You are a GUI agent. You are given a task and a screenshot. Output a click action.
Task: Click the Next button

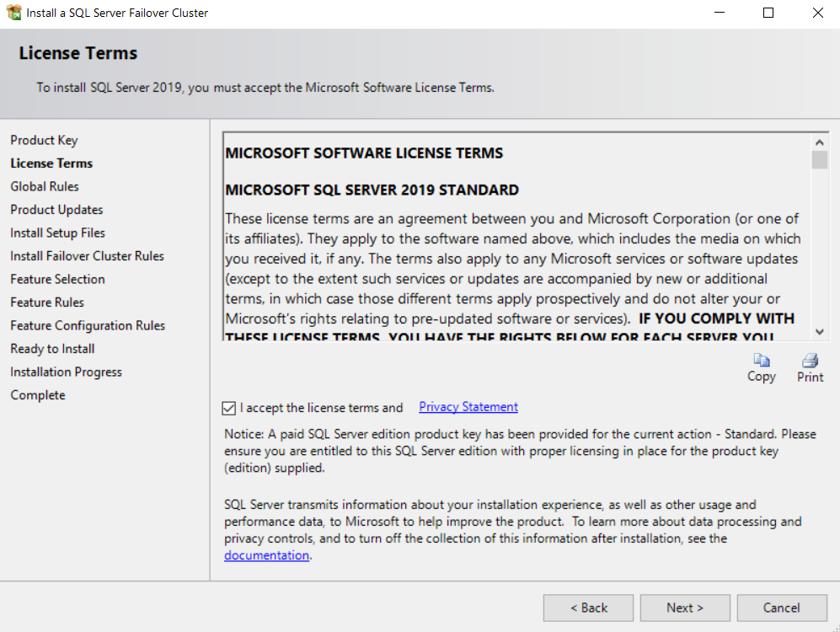(x=685, y=608)
